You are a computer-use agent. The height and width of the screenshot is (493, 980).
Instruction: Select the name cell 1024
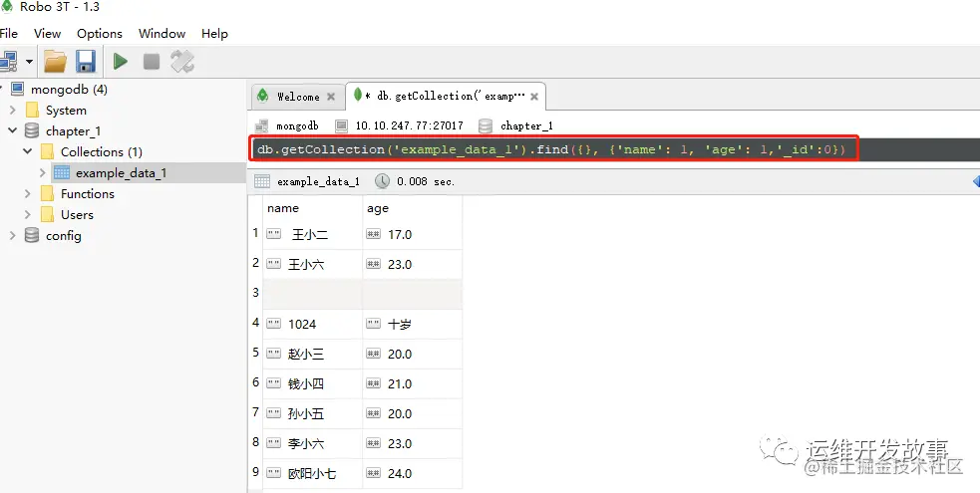click(312, 324)
